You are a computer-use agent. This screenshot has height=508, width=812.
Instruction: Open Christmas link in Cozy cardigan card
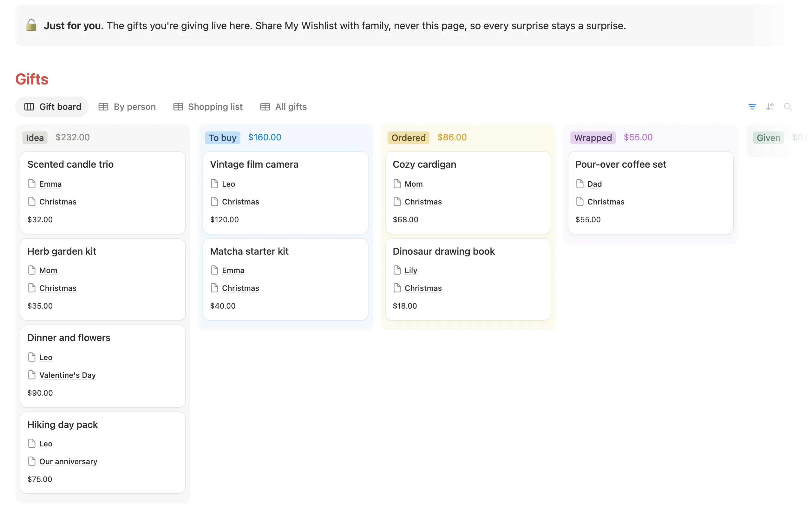point(423,202)
